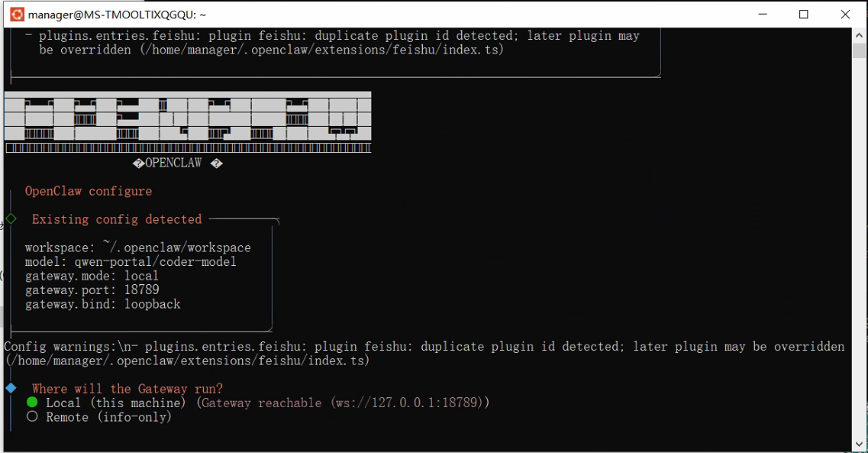868x453 pixels.
Task: Click the 'gateway.bind: loopback' line
Action: (x=102, y=304)
